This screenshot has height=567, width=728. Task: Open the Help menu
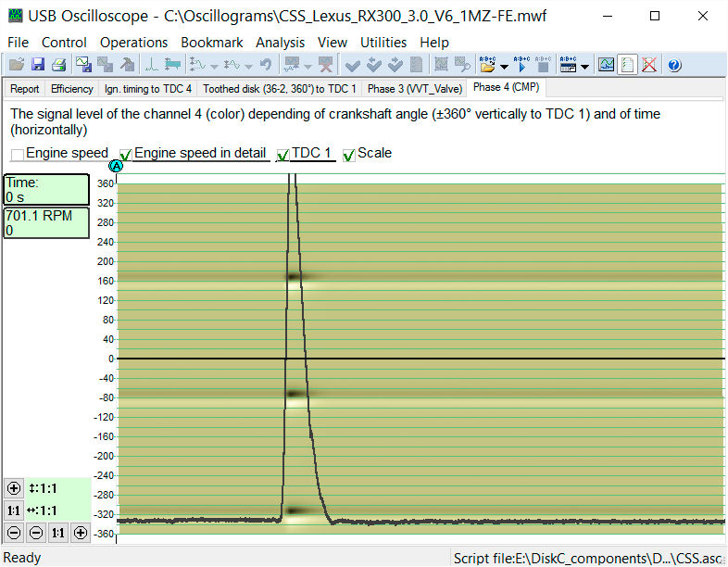pyautogui.click(x=434, y=43)
